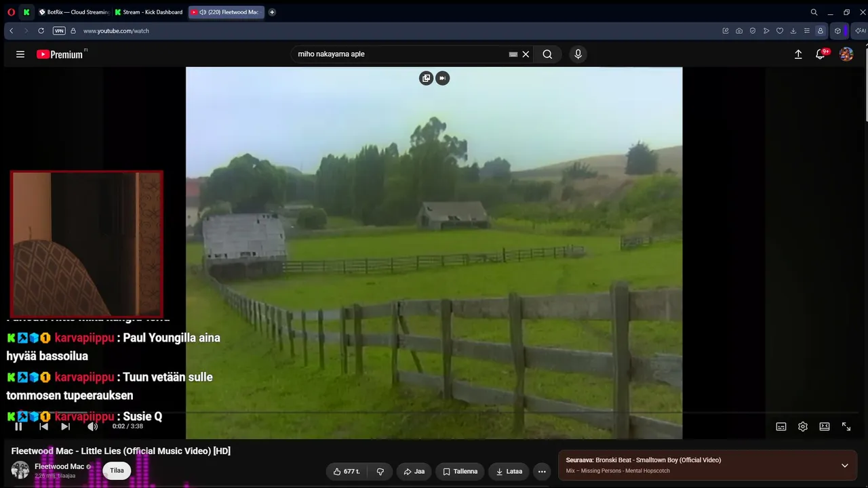Go to the previous video
The height and width of the screenshot is (488, 868).
click(43, 426)
